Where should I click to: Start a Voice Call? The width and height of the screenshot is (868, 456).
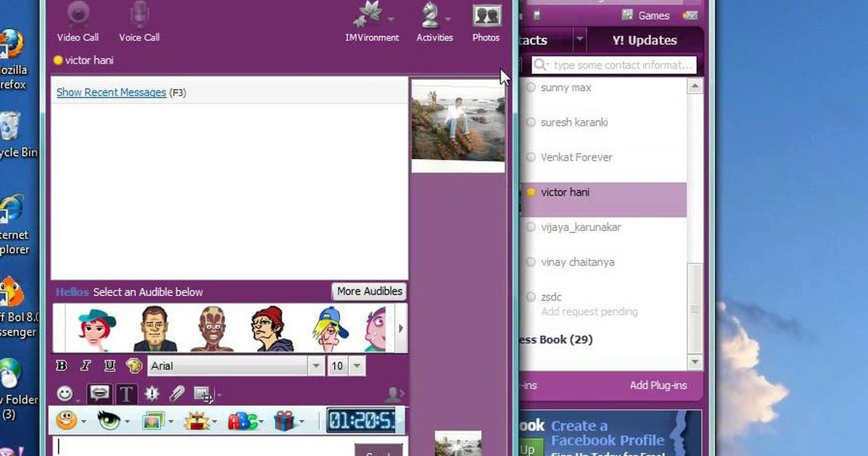(139, 22)
